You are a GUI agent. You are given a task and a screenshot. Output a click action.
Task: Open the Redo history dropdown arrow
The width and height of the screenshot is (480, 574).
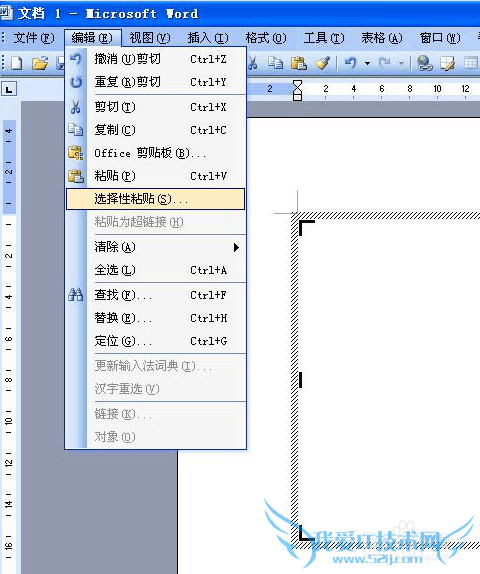401,63
